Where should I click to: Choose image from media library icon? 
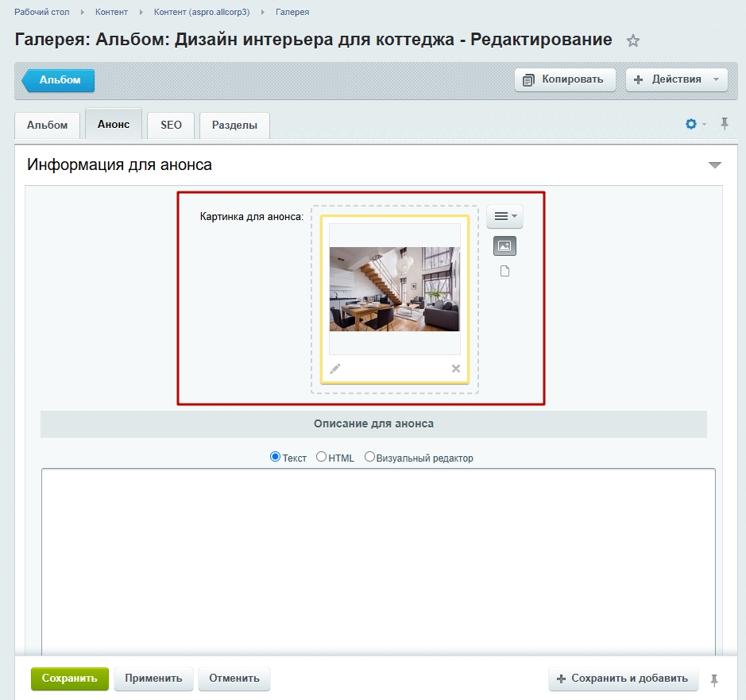point(504,246)
